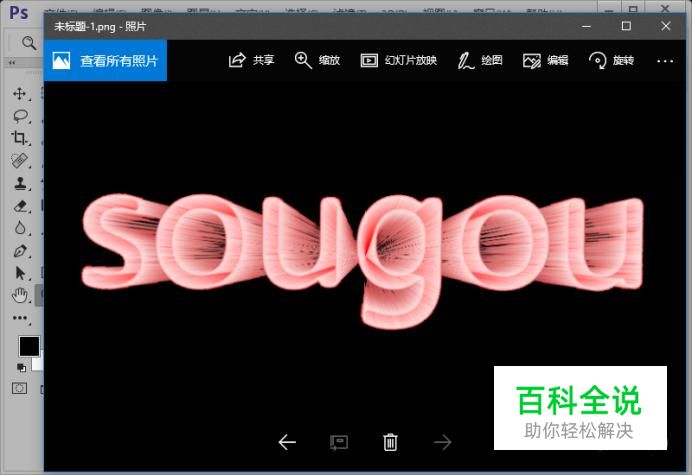Click the 未标题-1.png title text

pos(85,27)
